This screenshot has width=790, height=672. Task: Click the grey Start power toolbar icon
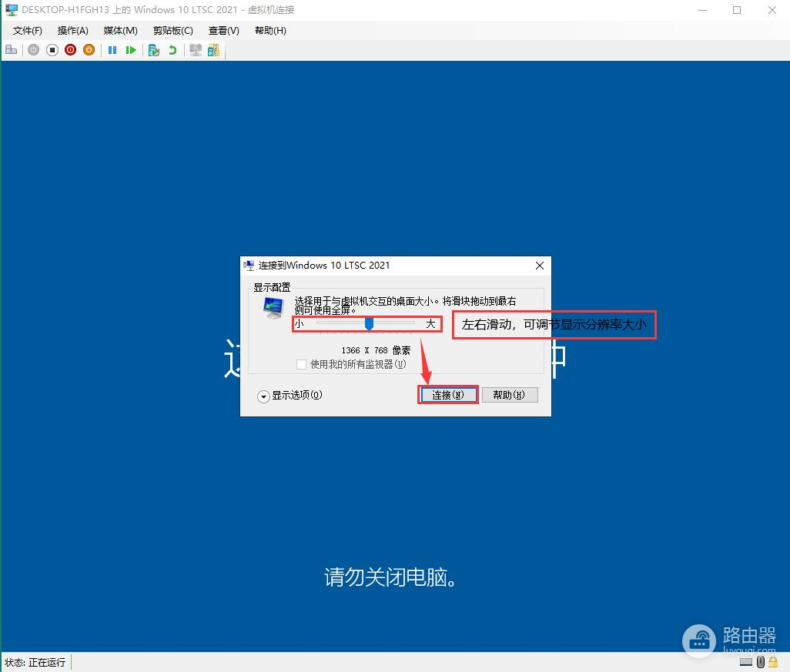[x=33, y=50]
